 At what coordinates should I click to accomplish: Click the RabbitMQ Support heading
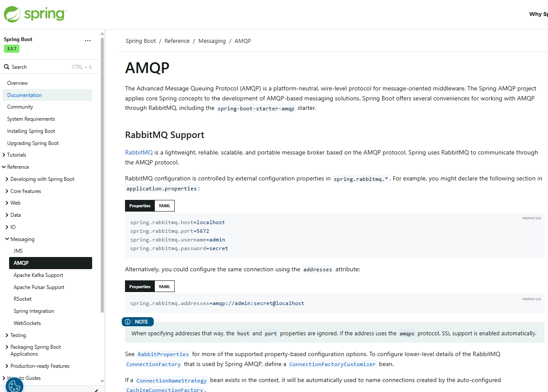coord(165,135)
